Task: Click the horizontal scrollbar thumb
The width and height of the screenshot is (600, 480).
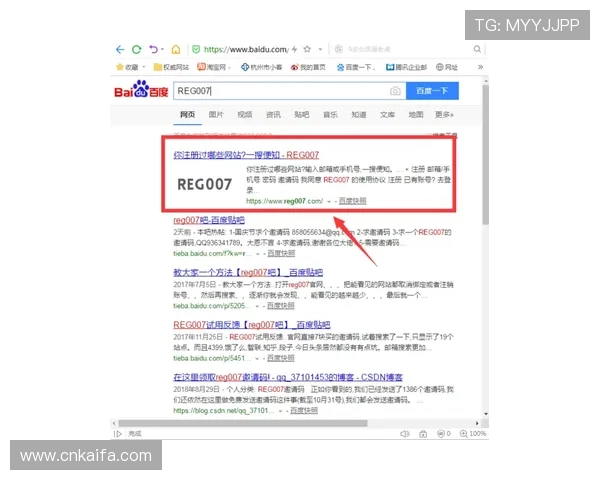Action: pos(243,423)
